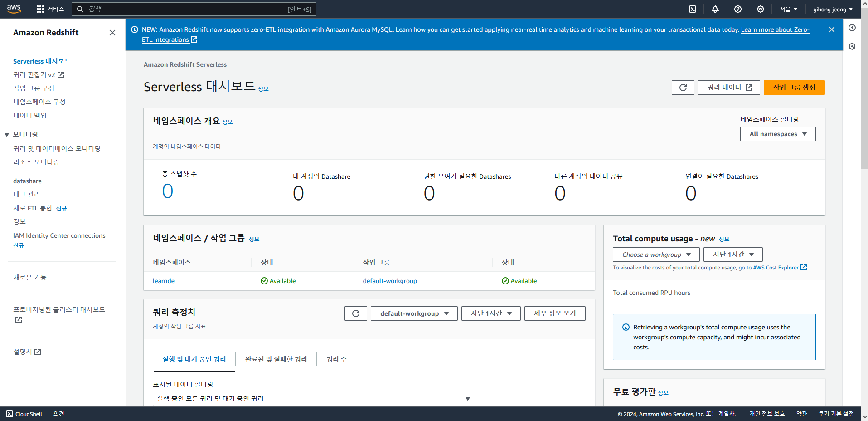Select the 실행 및 대기 중인 쿼리 tab
Viewport: 868px width, 421px height.
[x=194, y=359]
